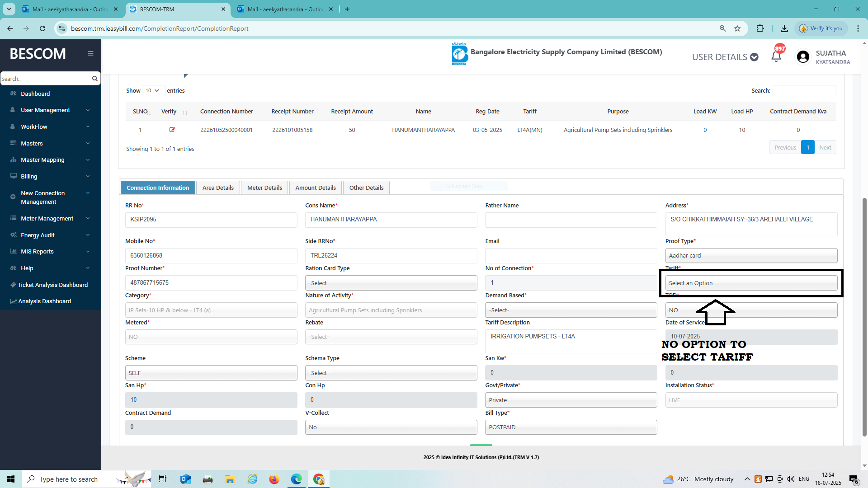This screenshot has width=868, height=488.
Task: Click the page vertical scrollbar
Action: pos(864,316)
